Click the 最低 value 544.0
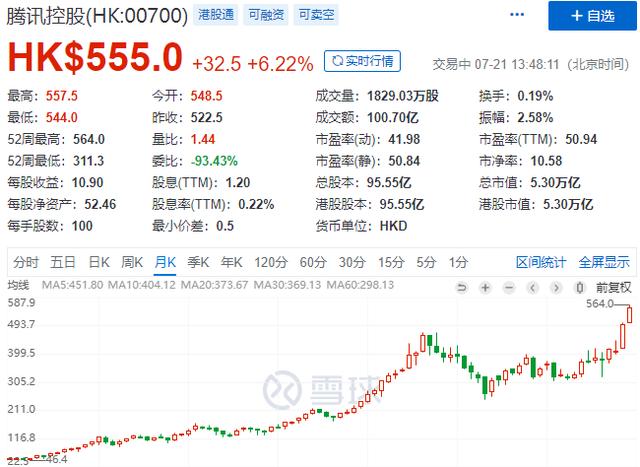This screenshot has width=640, height=467. pos(62,118)
